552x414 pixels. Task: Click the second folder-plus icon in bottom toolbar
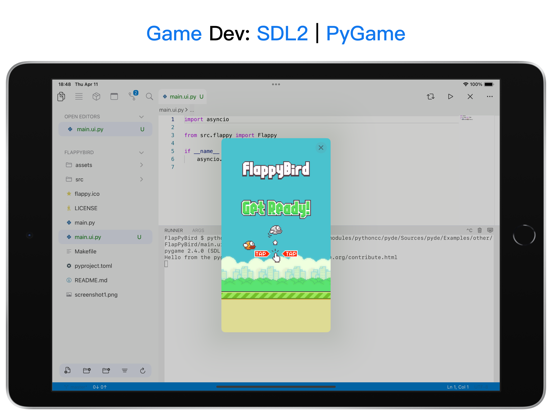pos(106,370)
